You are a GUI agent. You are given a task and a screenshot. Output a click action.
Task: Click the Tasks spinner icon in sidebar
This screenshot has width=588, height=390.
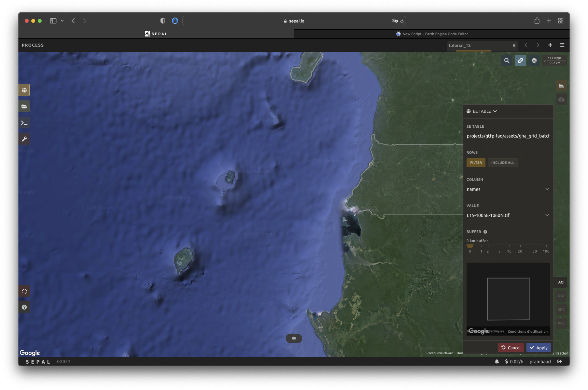24,291
